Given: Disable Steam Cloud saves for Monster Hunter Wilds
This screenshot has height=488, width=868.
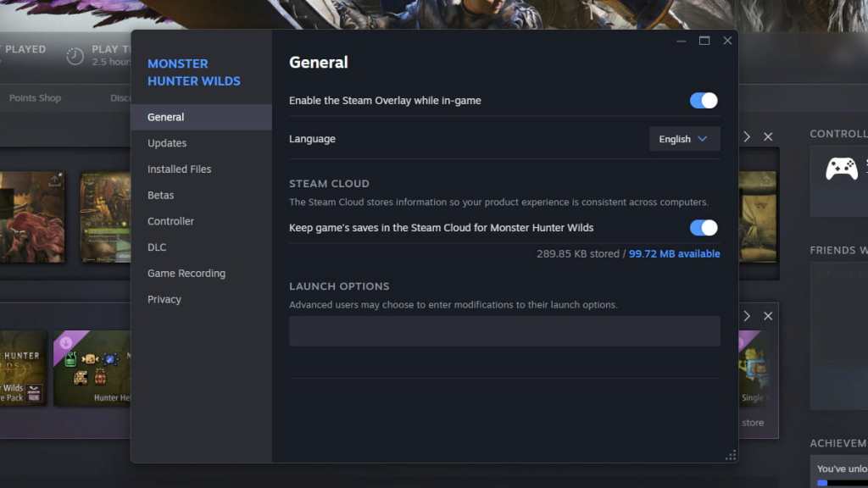Looking at the screenshot, I should point(703,227).
